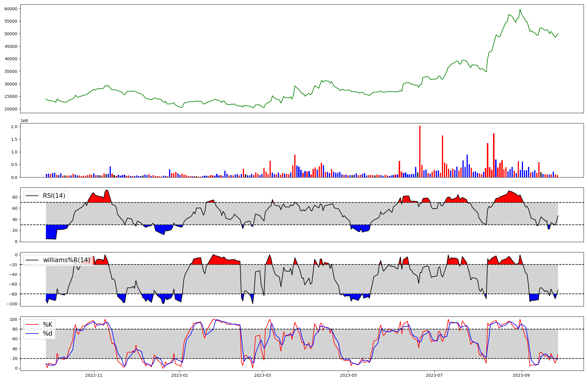Click the tallest red volume bar
This screenshot has width=588, height=382.
(x=420, y=151)
